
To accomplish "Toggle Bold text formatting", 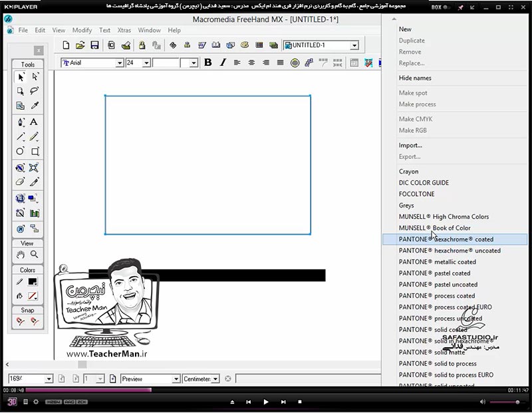I will pyautogui.click(x=208, y=63).
